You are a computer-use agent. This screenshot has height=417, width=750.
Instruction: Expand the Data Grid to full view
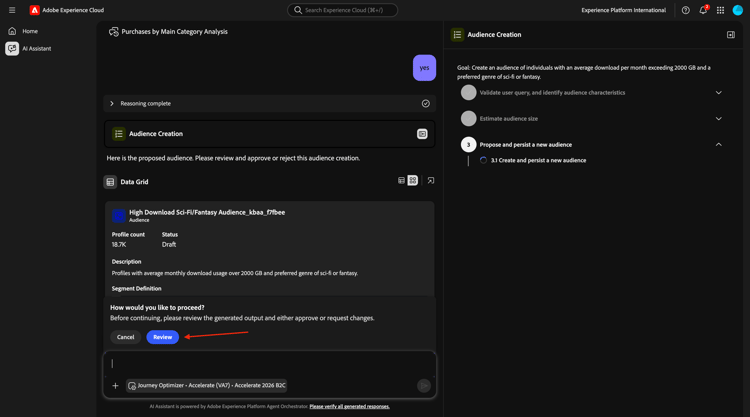tap(431, 180)
